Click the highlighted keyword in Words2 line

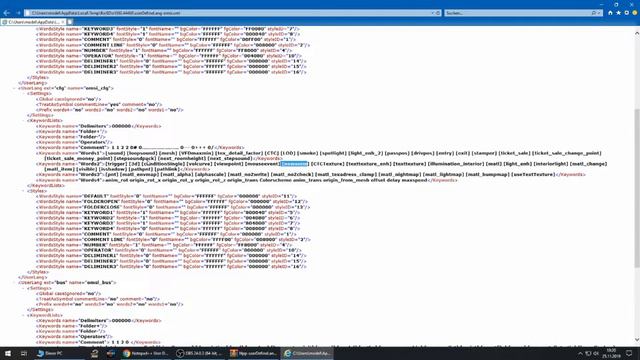pyautogui.click(x=294, y=164)
